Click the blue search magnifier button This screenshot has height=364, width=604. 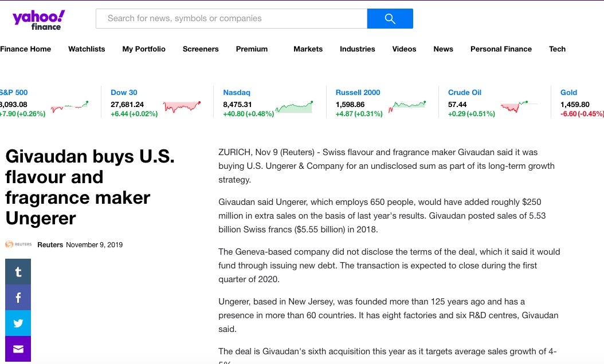(x=390, y=18)
